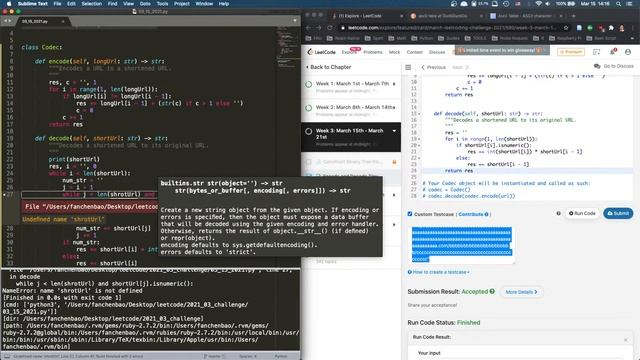640x360 pixels.
Task: Dismiss the limited time event banner
Action: click(x=544, y=50)
